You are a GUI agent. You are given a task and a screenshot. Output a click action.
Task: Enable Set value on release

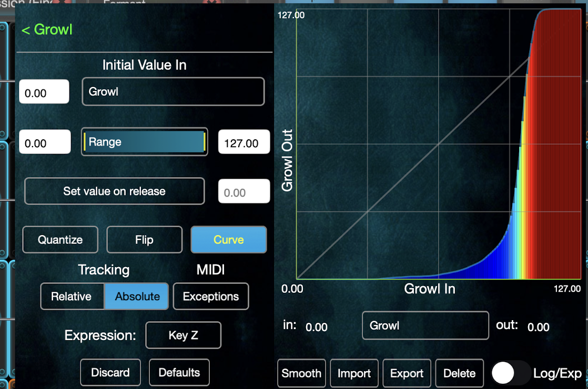click(x=114, y=191)
